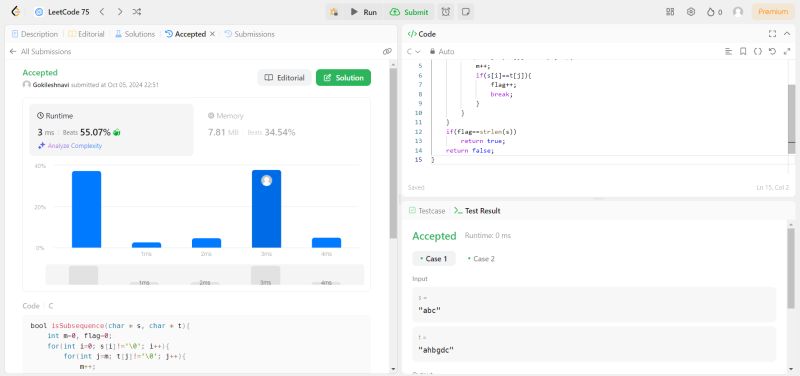Click the LeetCode logo icon
This screenshot has height=376, width=800.
(15, 11)
